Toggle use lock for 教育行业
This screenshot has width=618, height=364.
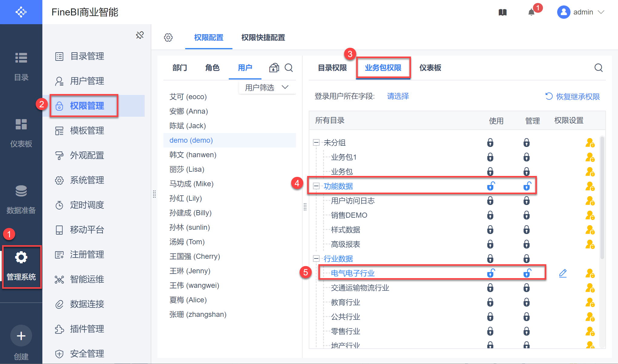click(x=490, y=302)
